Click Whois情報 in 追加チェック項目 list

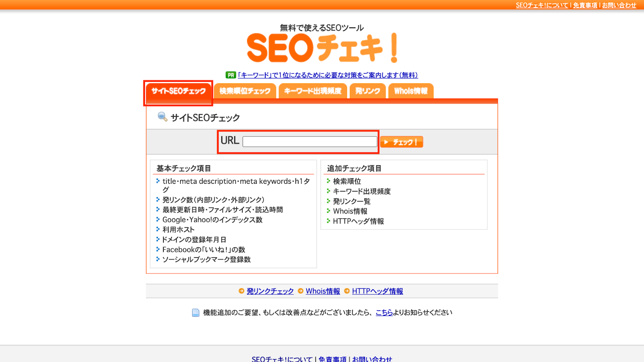350,211
